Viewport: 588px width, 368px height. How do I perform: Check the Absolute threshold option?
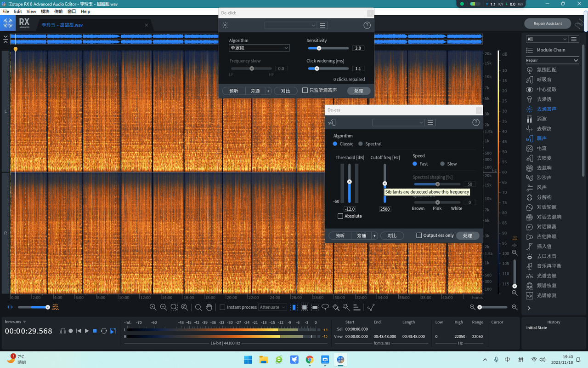coord(340,216)
